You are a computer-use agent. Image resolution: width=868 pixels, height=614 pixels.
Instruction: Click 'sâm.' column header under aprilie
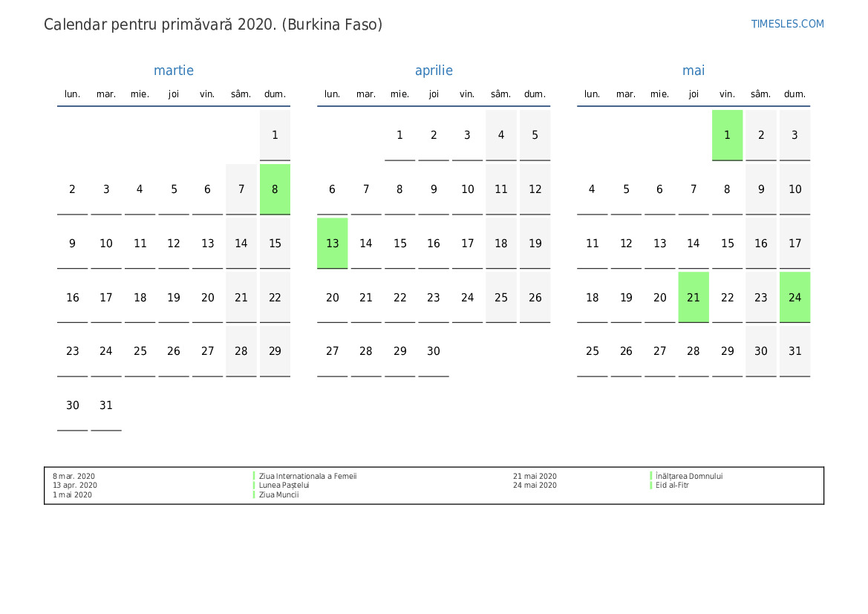pos(501,94)
